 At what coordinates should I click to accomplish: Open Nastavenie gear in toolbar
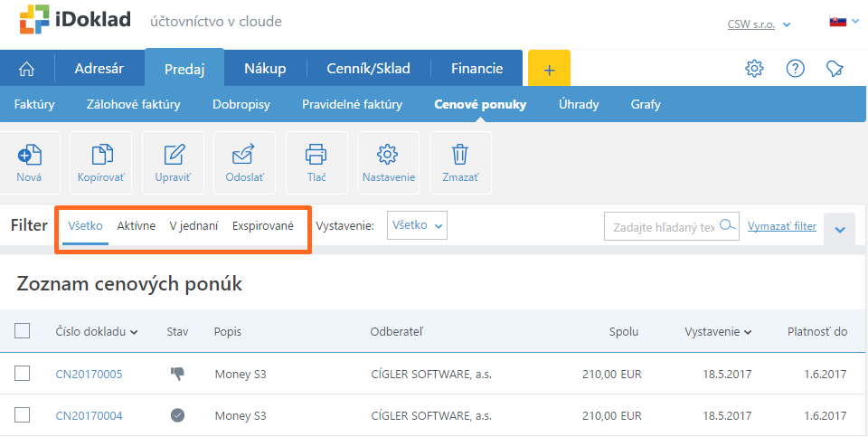click(388, 154)
